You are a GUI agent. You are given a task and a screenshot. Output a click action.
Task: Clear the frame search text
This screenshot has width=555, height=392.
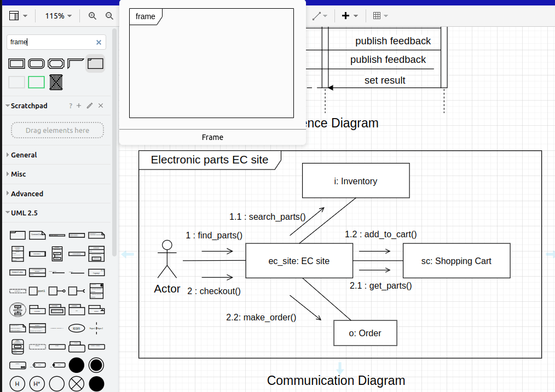(99, 43)
